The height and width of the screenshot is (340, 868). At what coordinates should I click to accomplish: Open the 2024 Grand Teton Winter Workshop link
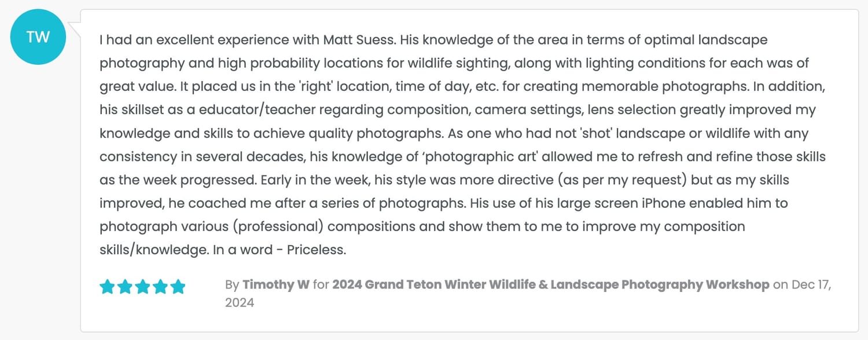pyautogui.click(x=550, y=284)
